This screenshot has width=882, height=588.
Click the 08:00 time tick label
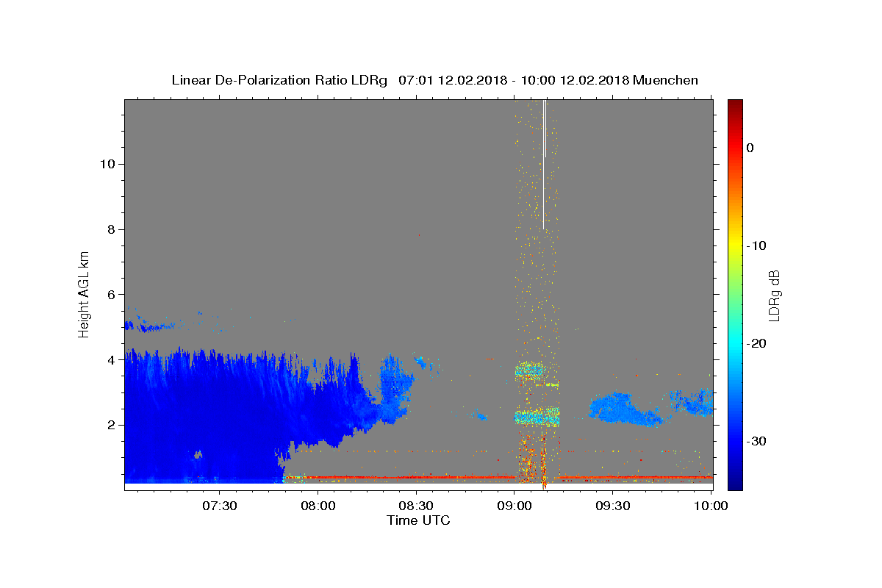tap(318, 506)
